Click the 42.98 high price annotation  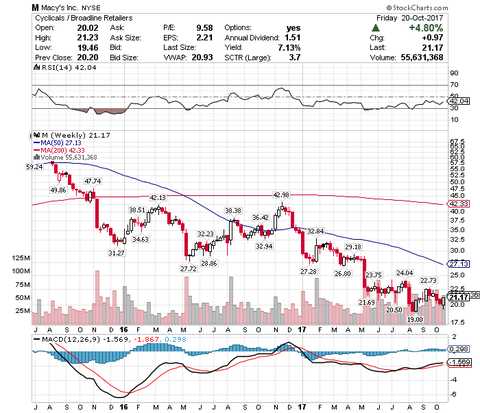(281, 195)
